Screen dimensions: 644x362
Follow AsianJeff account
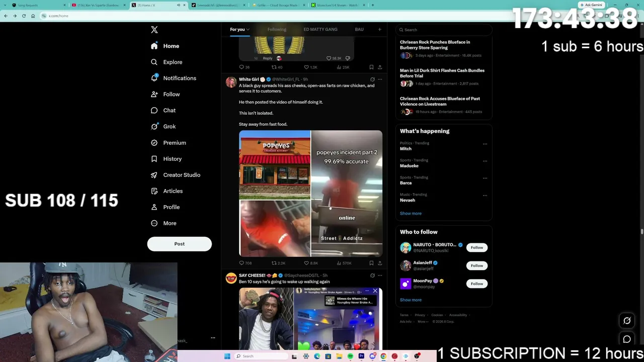point(477,265)
